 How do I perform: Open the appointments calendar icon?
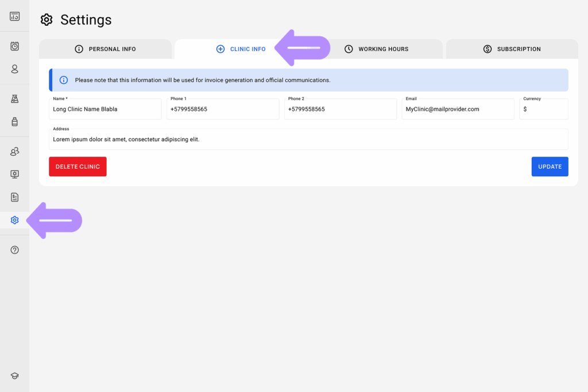[x=14, y=46]
